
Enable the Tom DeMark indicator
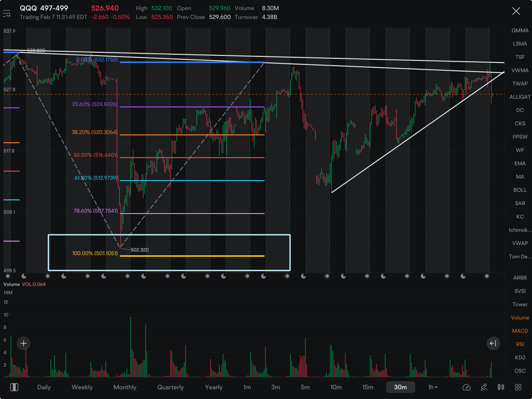(x=520, y=257)
